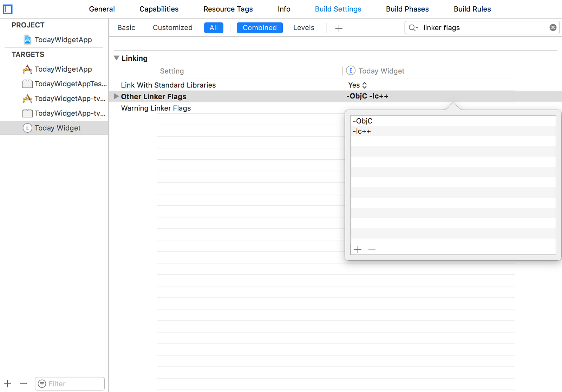Remove the selected linker flag in popover
The width and height of the screenshot is (562, 392).
[372, 250]
